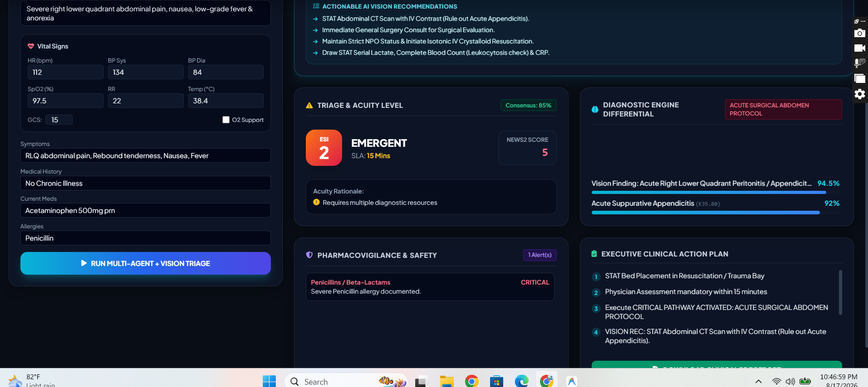Viewport: 868px width, 387px height.
Task: Open the battery status tray icon
Action: pyautogui.click(x=805, y=381)
